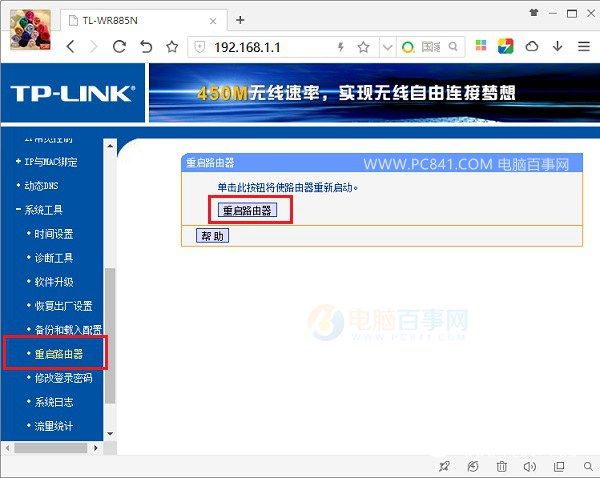Click the 192.168.1.1 address field
The height and width of the screenshot is (478, 600).
pos(260,46)
